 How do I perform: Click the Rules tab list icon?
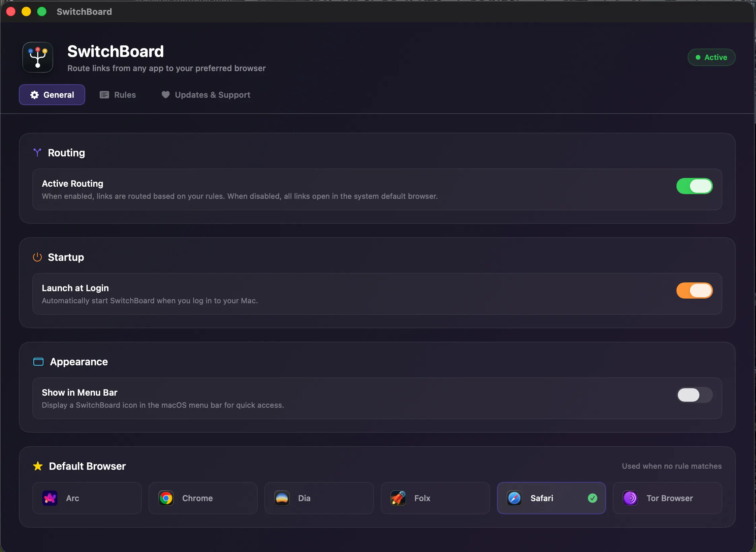coord(104,95)
